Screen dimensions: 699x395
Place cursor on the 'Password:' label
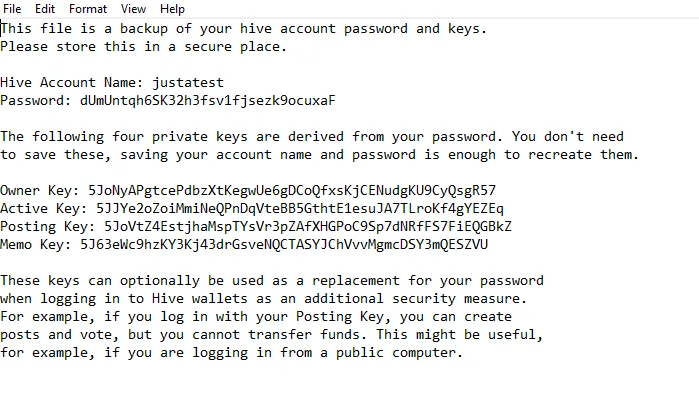coord(36,101)
